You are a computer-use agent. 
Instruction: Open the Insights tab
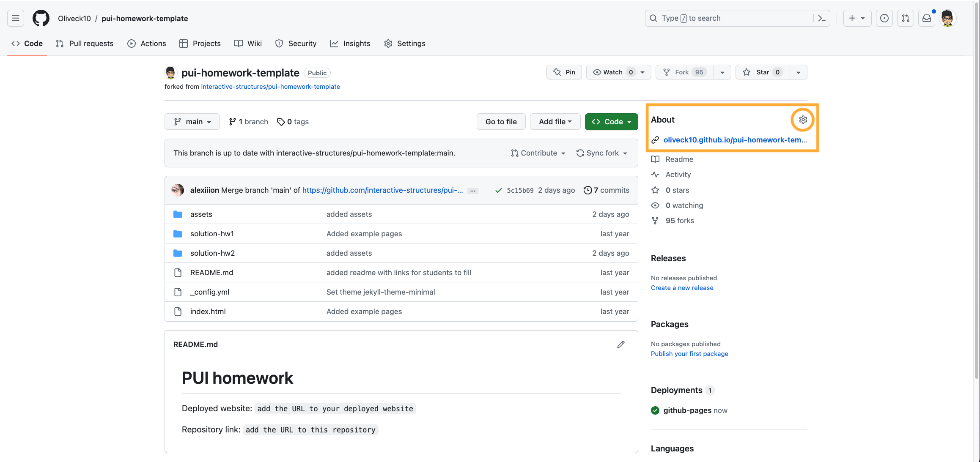(350, 44)
